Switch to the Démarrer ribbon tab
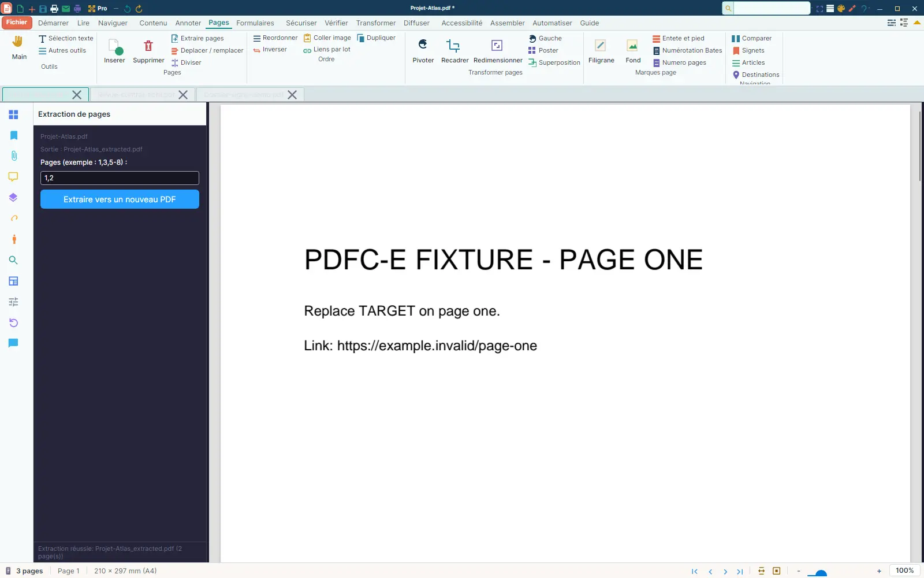 click(x=53, y=23)
